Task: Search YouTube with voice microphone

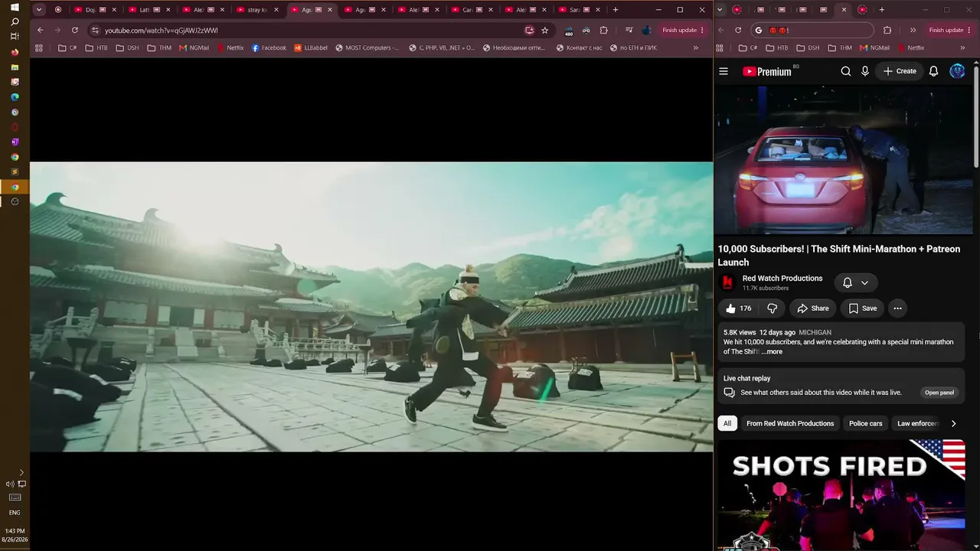Action: click(x=865, y=71)
